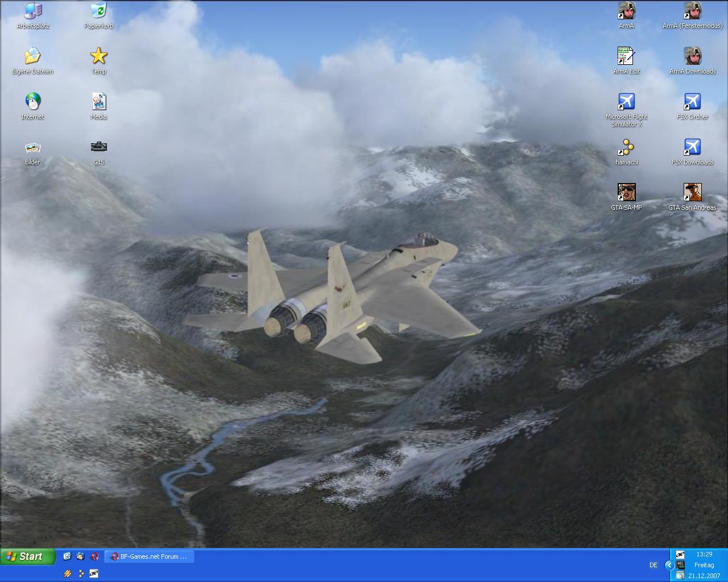Select the Eigene Dateien folder icon

32,56
